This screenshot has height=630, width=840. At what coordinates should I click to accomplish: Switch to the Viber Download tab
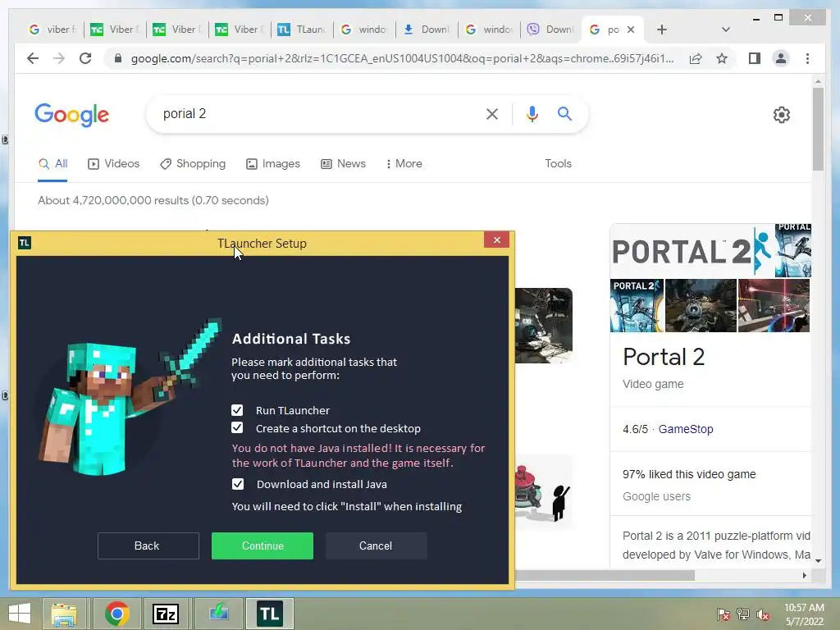tap(550, 30)
